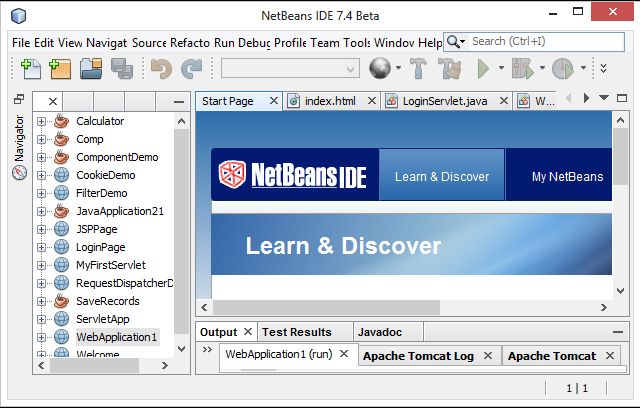This screenshot has height=408, width=640.
Task: Click the Profile Project icon
Action: (x=563, y=68)
